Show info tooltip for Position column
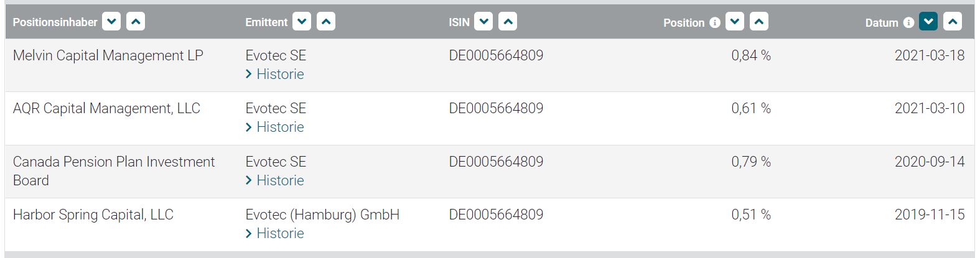 [715, 22]
